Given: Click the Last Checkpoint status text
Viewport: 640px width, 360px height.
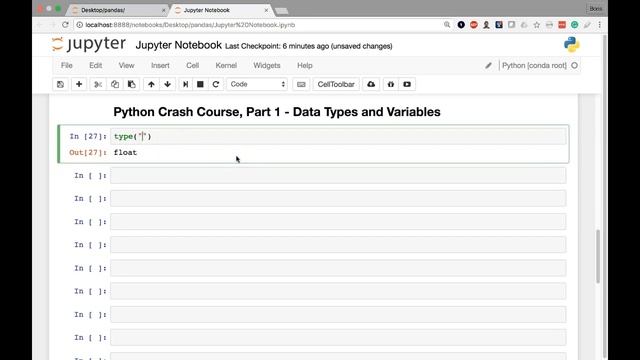Looking at the screenshot, I should click(309, 46).
